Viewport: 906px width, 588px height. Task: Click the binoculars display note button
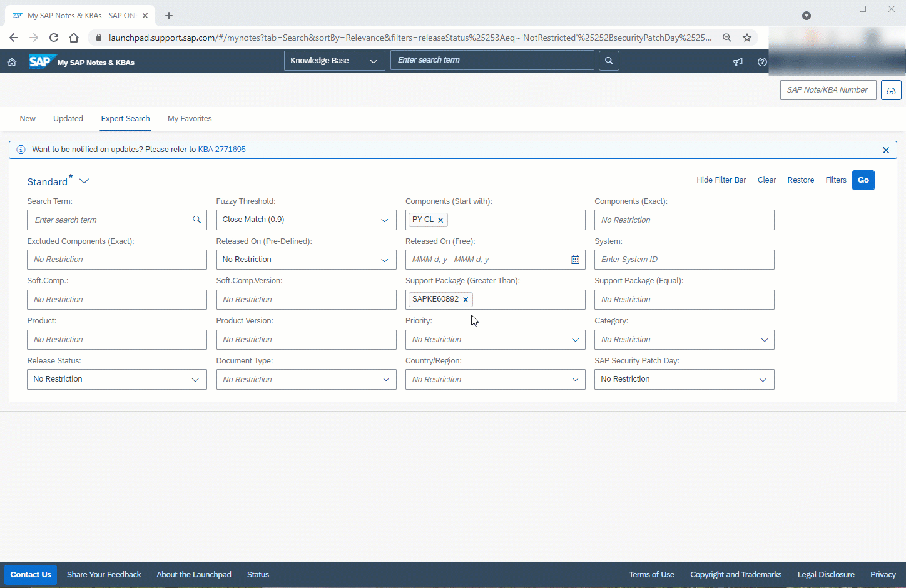890,90
